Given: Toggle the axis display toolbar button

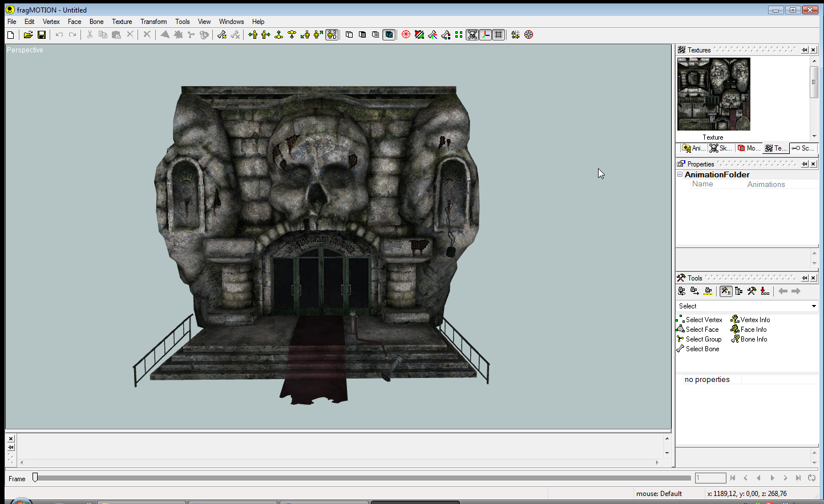Looking at the screenshot, I should (486, 35).
